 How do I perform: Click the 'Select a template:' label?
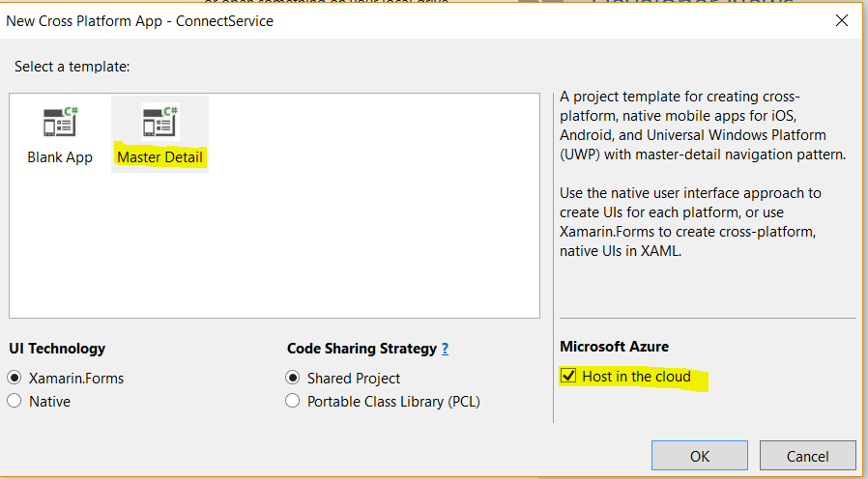72,67
